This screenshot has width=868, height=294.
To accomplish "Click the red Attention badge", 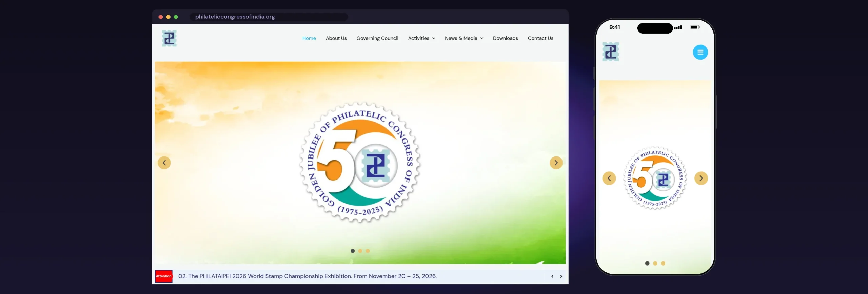I will click(x=164, y=276).
